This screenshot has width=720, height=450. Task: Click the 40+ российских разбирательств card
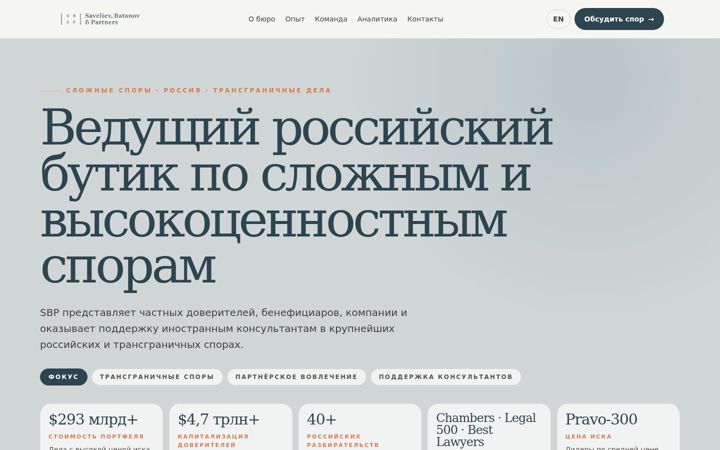(x=360, y=427)
